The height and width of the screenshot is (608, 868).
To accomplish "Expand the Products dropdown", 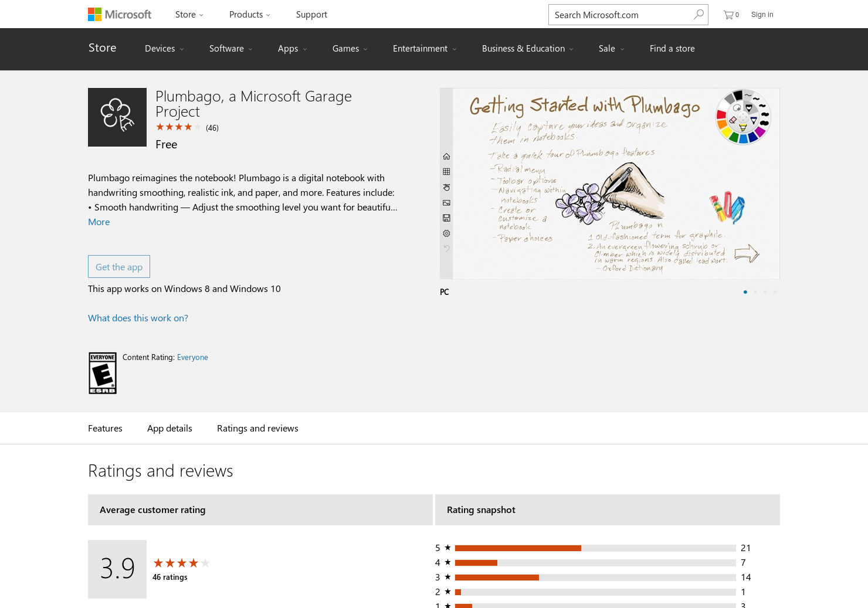I will coord(250,15).
